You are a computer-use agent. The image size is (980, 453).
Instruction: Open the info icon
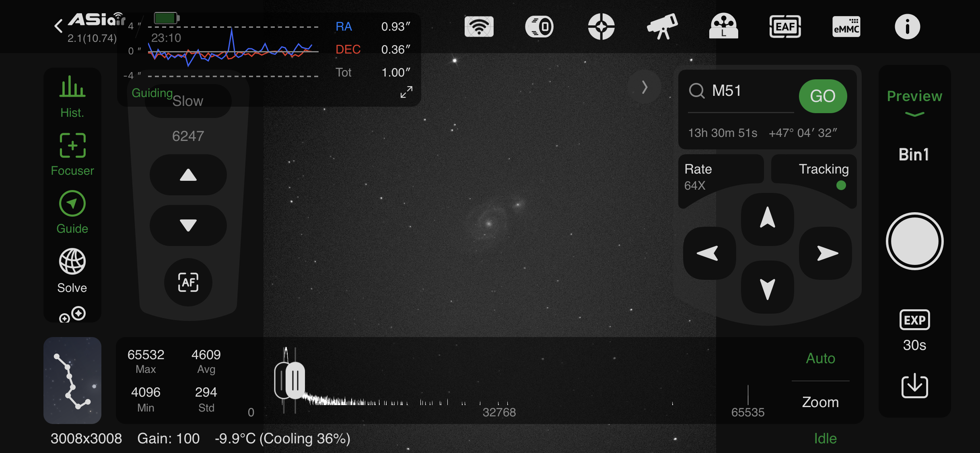pos(907,27)
